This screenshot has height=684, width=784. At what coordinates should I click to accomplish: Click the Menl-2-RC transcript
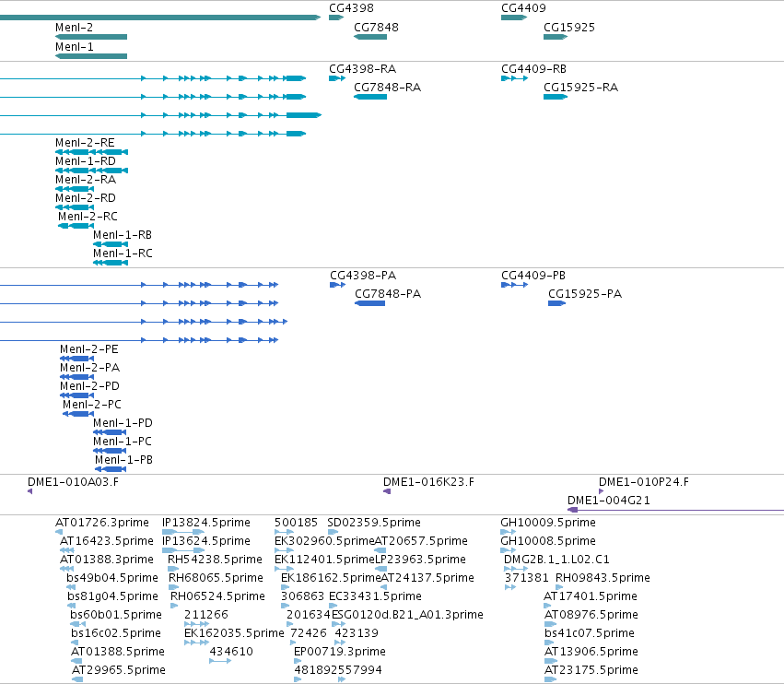pyautogui.click(x=76, y=226)
